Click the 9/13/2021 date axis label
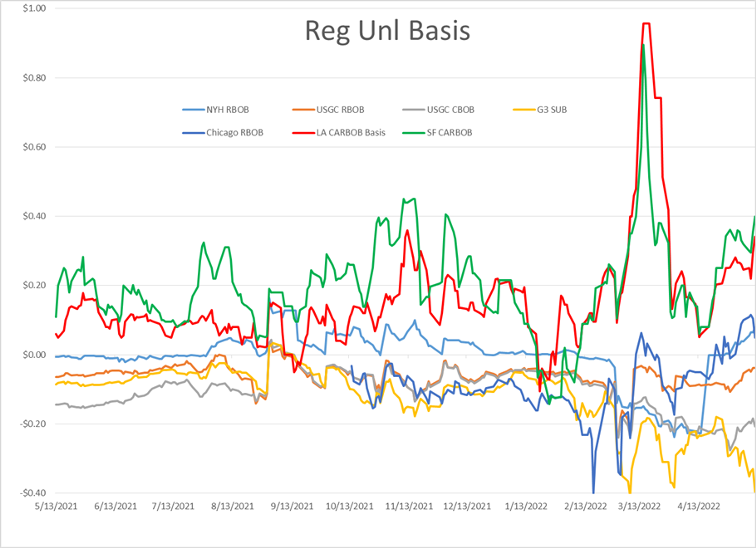The height and width of the screenshot is (548, 756). [292, 506]
